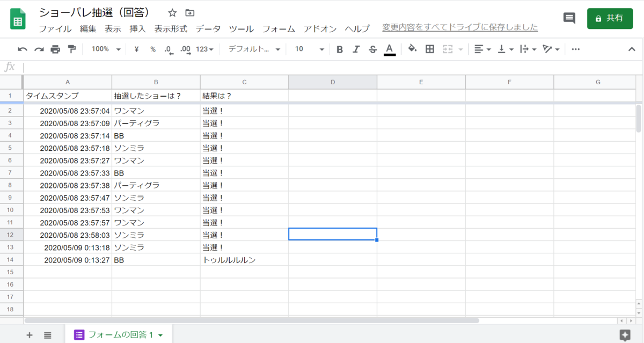The height and width of the screenshot is (343, 644).
Task: Open the 表示形式 menu
Action: coord(171,29)
